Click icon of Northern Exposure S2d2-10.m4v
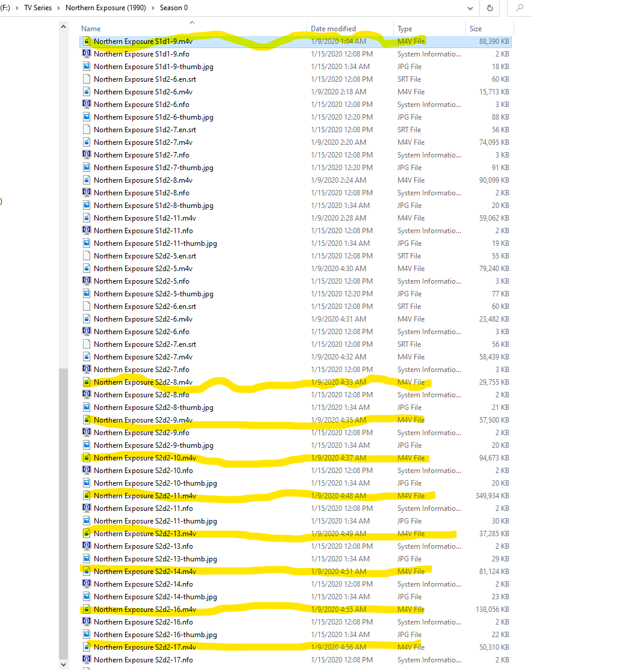 pyautogui.click(x=87, y=457)
